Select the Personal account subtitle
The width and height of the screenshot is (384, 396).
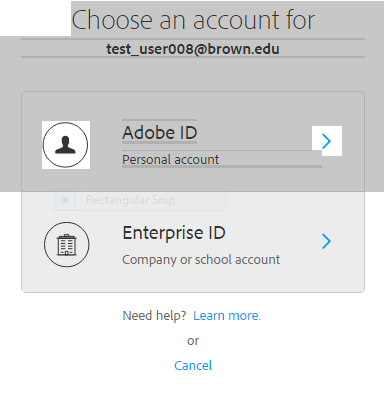pyautogui.click(x=170, y=159)
